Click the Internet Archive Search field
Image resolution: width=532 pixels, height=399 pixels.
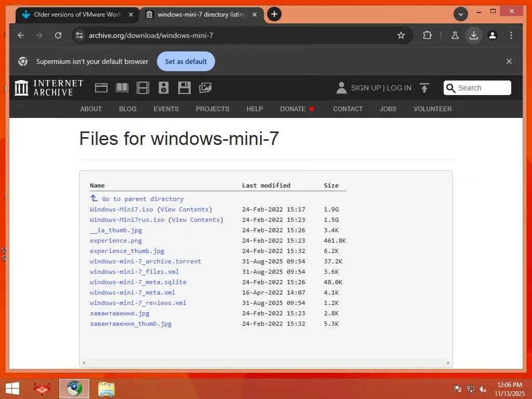coord(477,88)
